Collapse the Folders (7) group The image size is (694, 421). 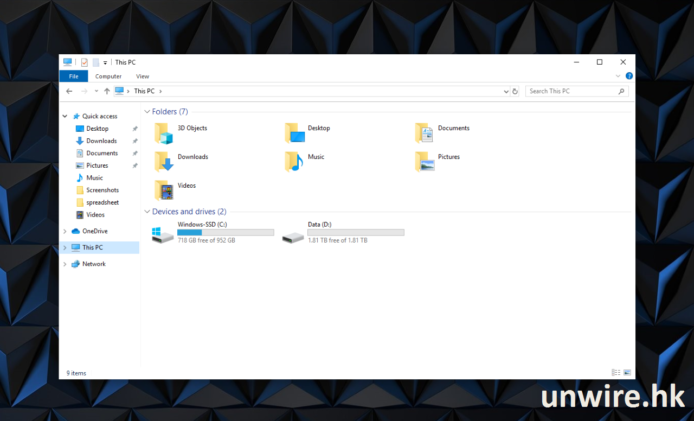point(146,112)
